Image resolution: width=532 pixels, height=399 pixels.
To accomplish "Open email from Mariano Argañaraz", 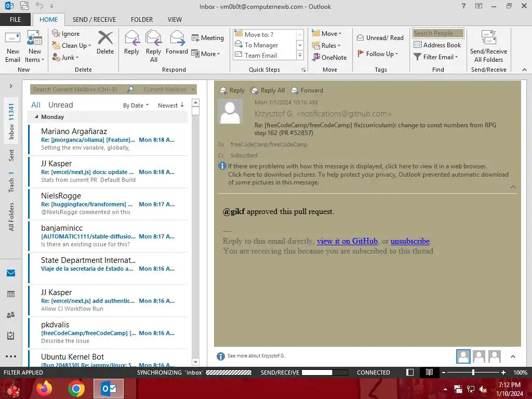I will 108,139.
